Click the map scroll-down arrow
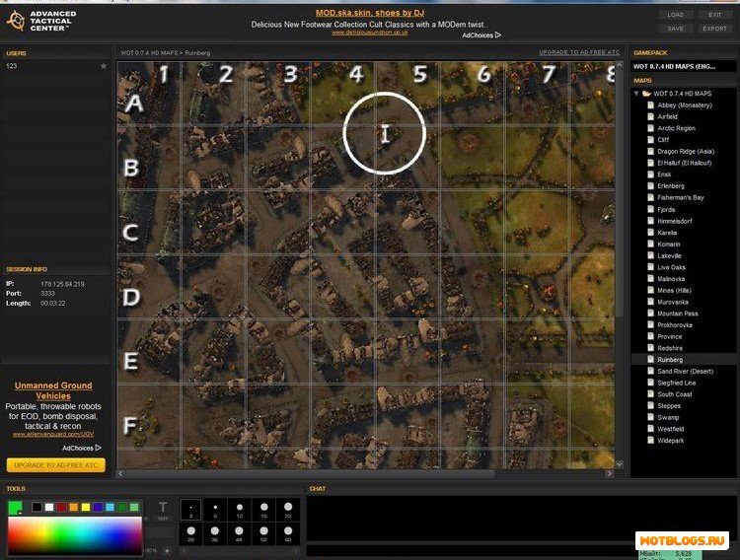 (620, 464)
